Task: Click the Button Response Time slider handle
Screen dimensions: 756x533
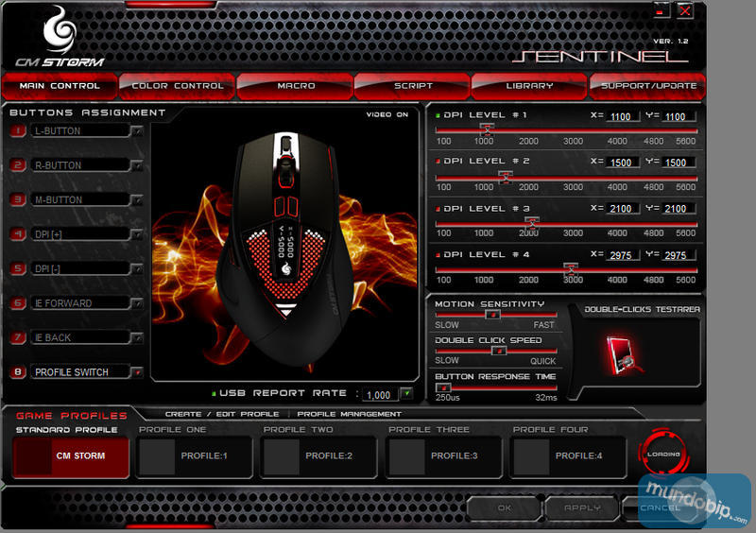Action: coord(443,387)
